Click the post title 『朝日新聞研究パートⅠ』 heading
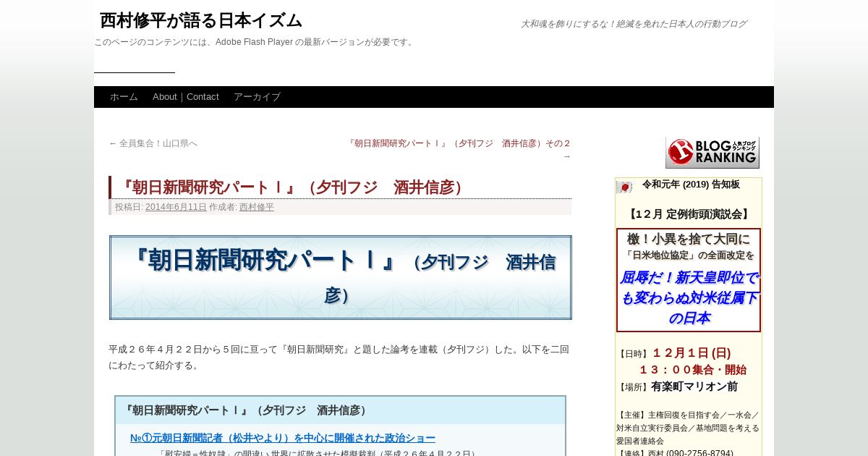The height and width of the screenshot is (456, 868). pyautogui.click(x=292, y=187)
